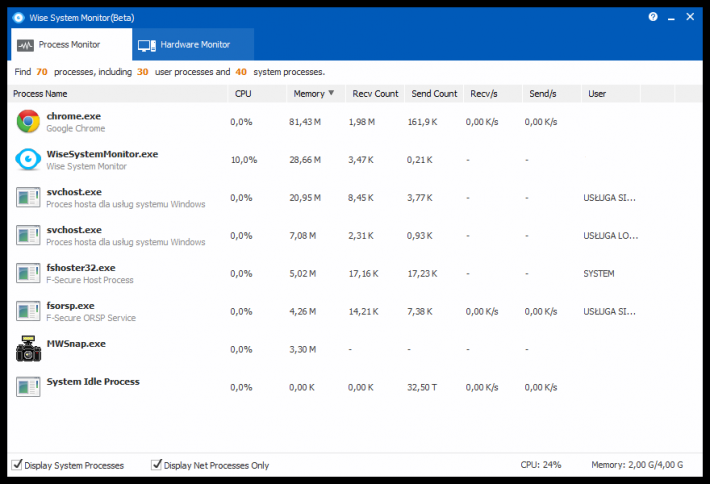Uncheck Display Net Processes Only

[156, 464]
